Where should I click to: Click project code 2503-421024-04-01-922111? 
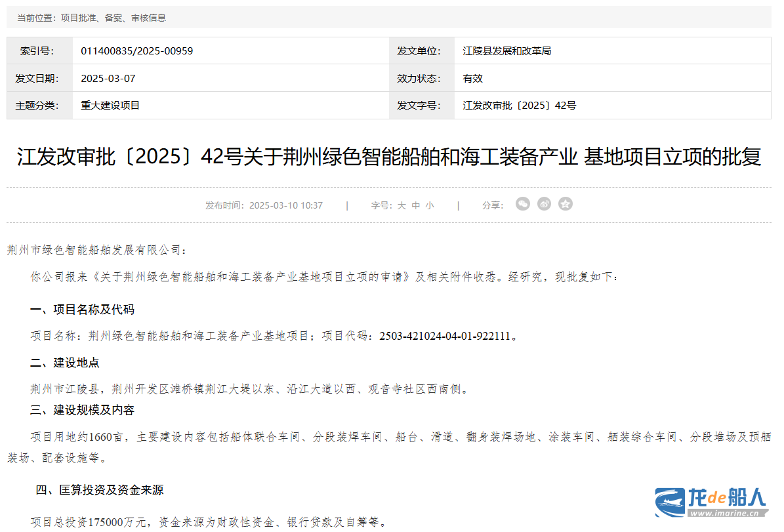point(445,336)
